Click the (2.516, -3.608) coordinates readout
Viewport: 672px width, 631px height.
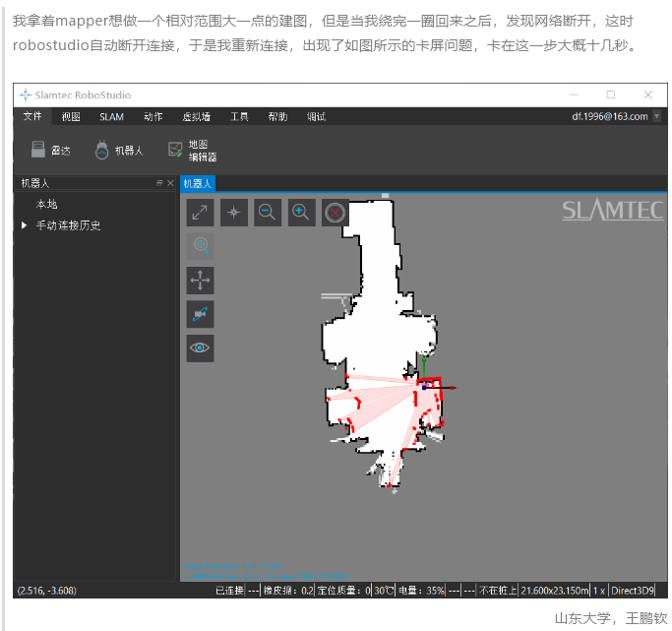tap(46, 591)
